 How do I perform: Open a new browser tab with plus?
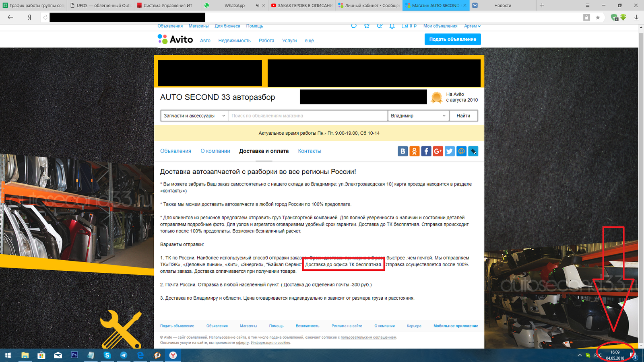point(542,5)
